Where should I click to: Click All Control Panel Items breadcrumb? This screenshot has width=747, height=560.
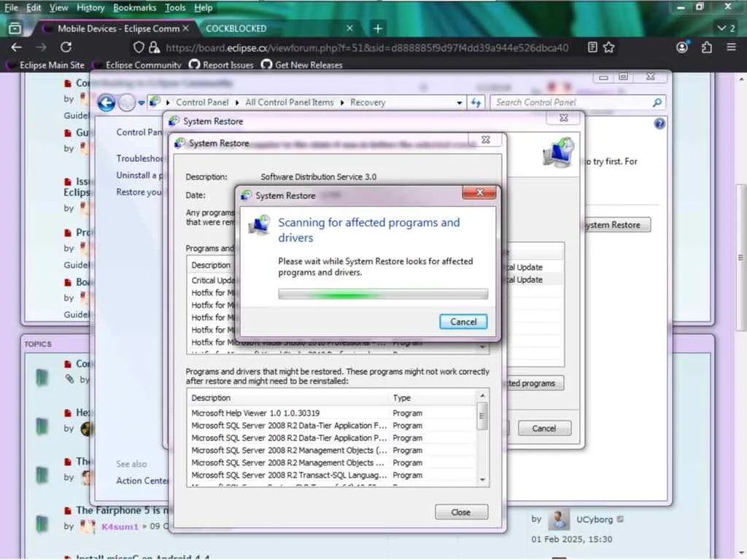coord(289,102)
